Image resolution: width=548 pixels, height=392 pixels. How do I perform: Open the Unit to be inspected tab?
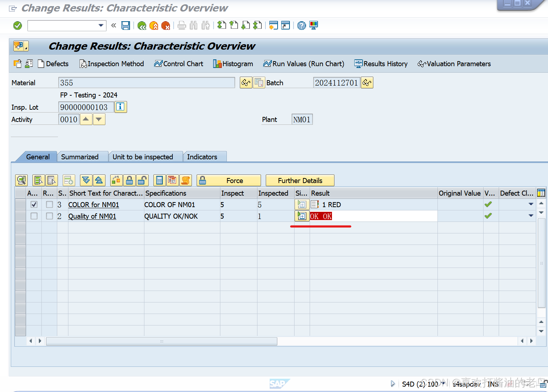coord(143,157)
